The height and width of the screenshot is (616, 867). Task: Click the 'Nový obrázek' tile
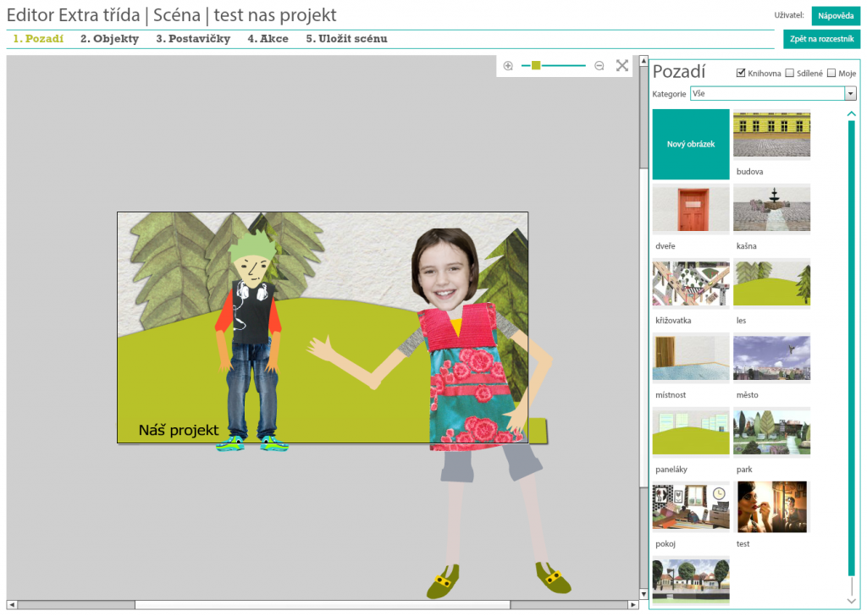(x=691, y=145)
